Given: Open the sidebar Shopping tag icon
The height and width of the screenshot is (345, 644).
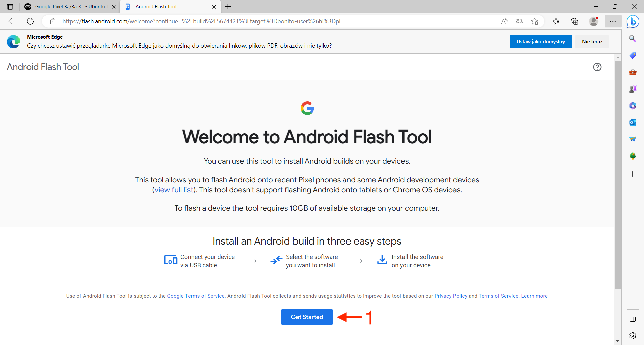Looking at the screenshot, I should (x=633, y=55).
